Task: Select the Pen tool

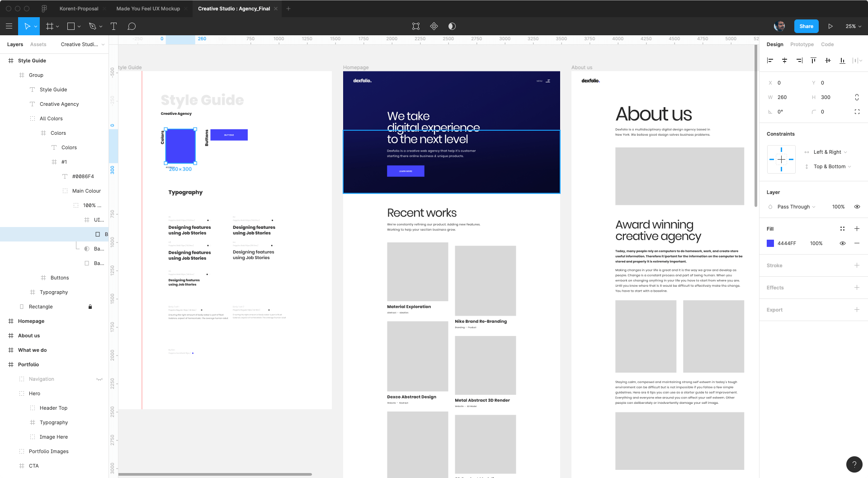Action: pyautogui.click(x=93, y=26)
